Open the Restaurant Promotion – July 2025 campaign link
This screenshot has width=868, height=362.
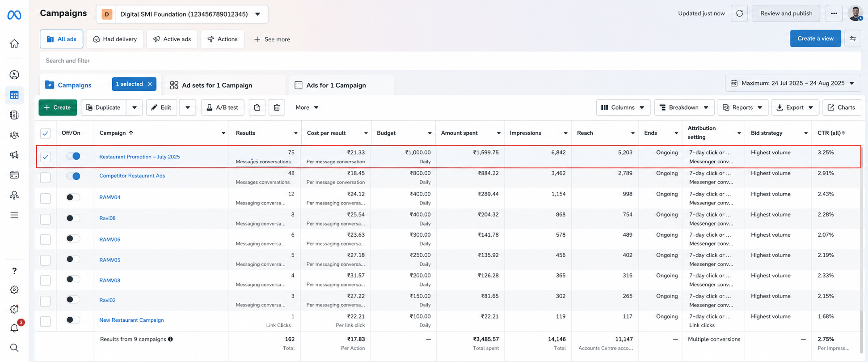click(x=139, y=157)
